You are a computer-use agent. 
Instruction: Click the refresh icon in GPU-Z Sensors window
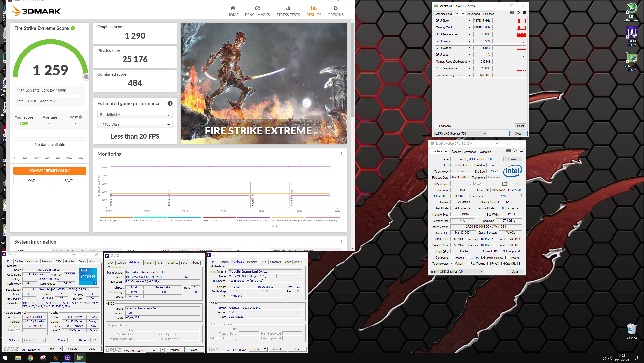click(518, 12)
